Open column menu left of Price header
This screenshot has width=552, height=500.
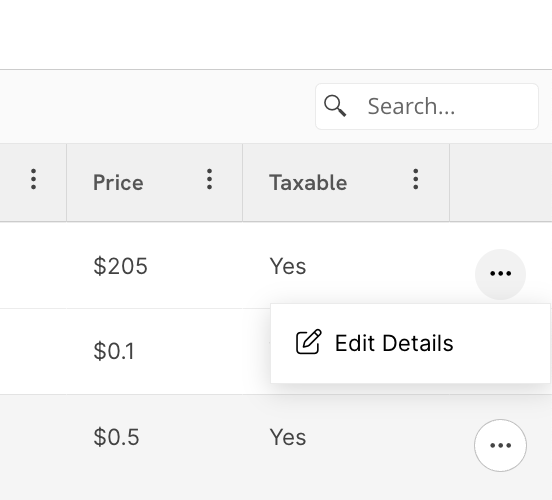33,179
